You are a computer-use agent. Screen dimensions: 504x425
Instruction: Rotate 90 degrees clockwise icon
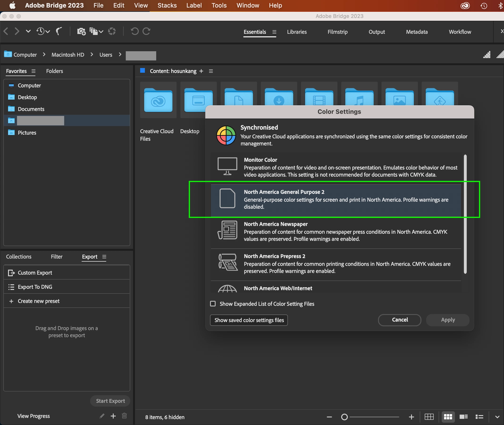146,31
